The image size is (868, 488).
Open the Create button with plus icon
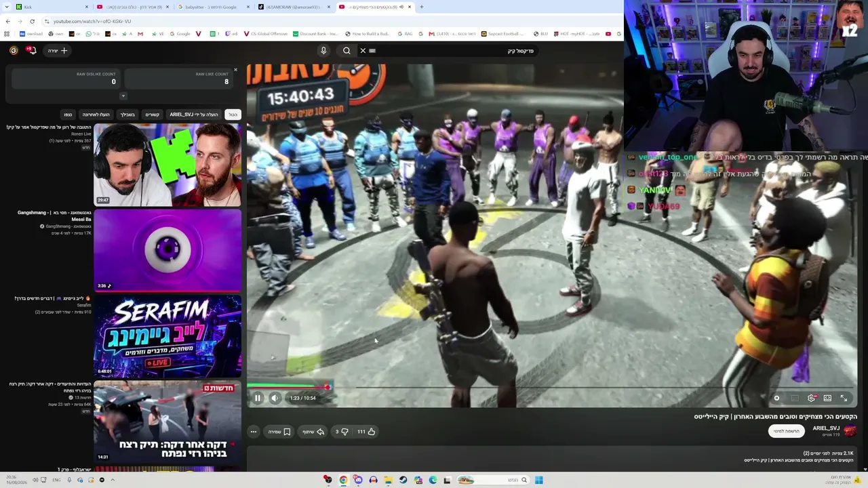58,51
